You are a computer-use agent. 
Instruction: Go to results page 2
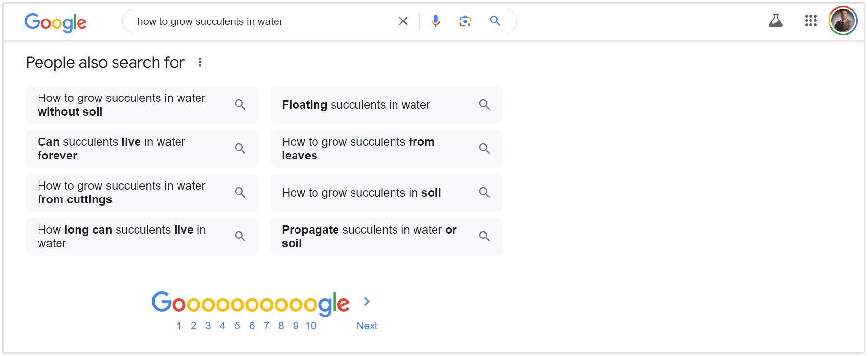click(x=193, y=326)
